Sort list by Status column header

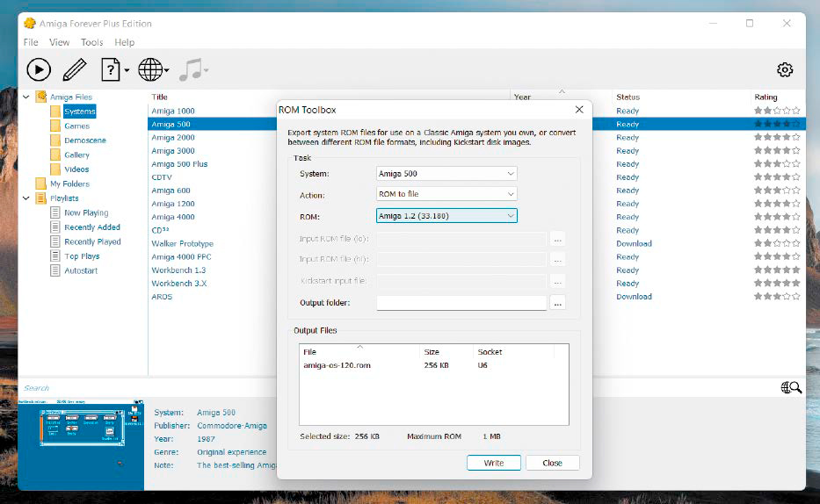[628, 97]
